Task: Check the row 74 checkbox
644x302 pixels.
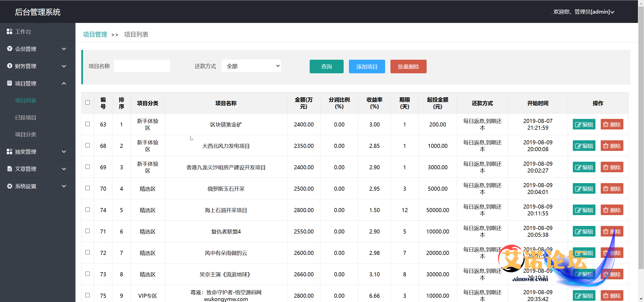Action: (88, 210)
